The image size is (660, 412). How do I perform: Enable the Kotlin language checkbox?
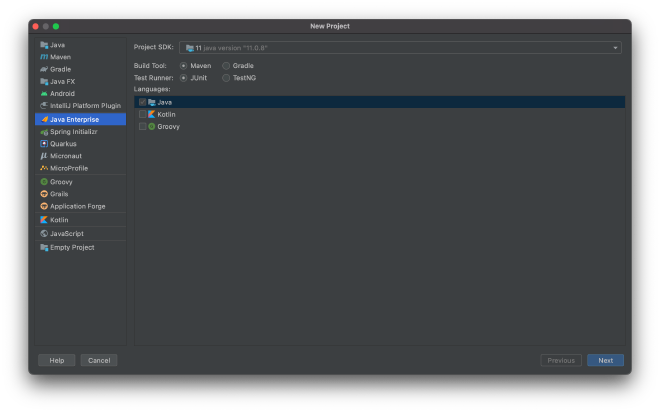(142, 114)
